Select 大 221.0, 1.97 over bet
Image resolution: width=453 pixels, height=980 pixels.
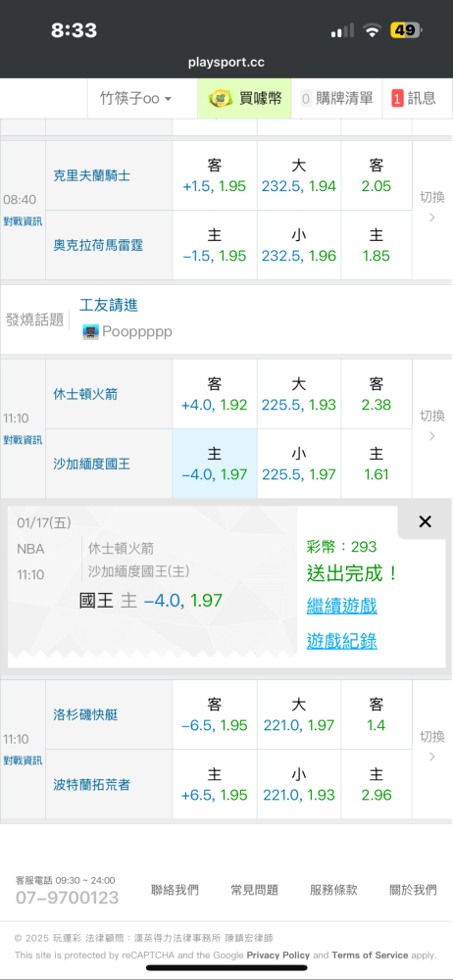click(x=298, y=715)
